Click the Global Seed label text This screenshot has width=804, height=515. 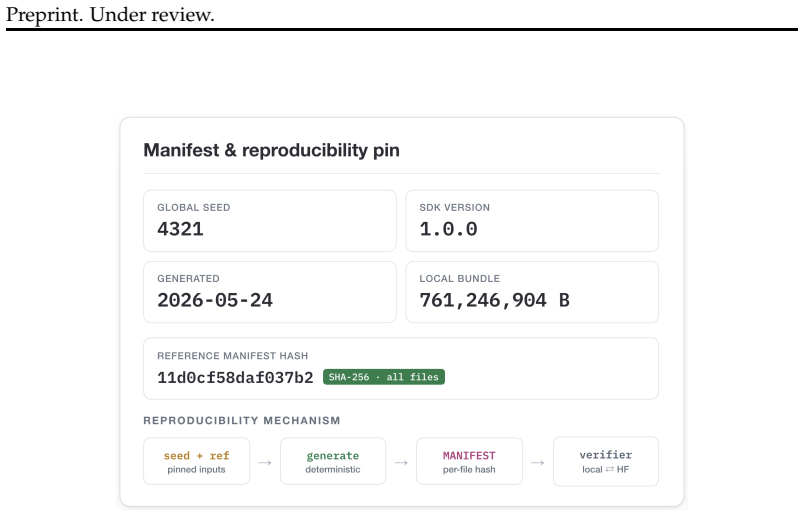[193, 207]
